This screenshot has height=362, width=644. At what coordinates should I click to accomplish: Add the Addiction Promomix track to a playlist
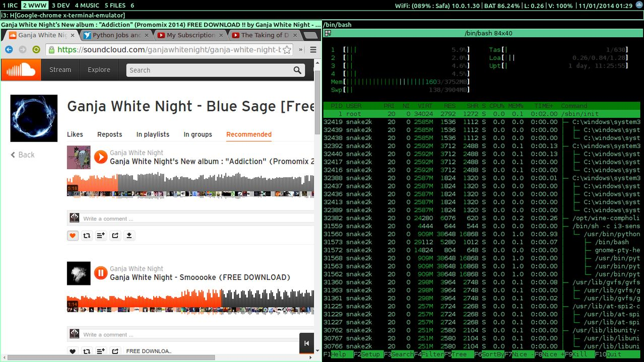tap(101, 235)
